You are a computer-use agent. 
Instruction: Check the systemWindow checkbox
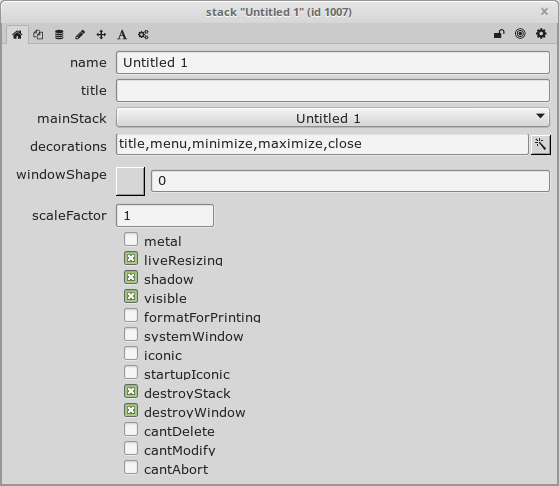[x=131, y=334]
